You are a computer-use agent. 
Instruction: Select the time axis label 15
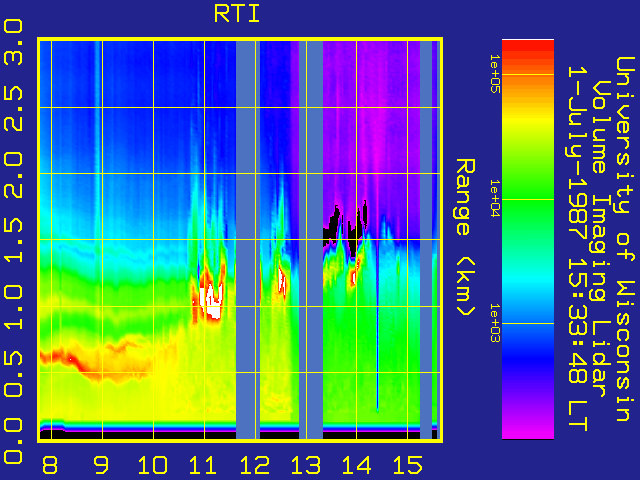pos(407,465)
